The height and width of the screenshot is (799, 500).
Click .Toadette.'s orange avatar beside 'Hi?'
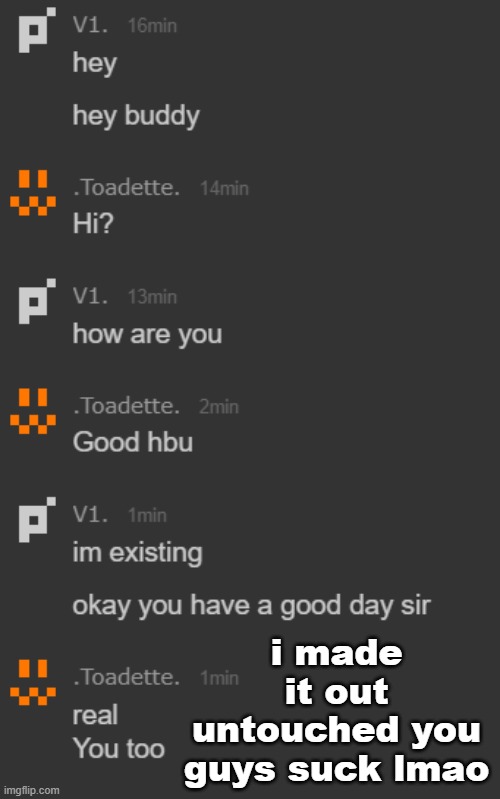click(x=33, y=193)
